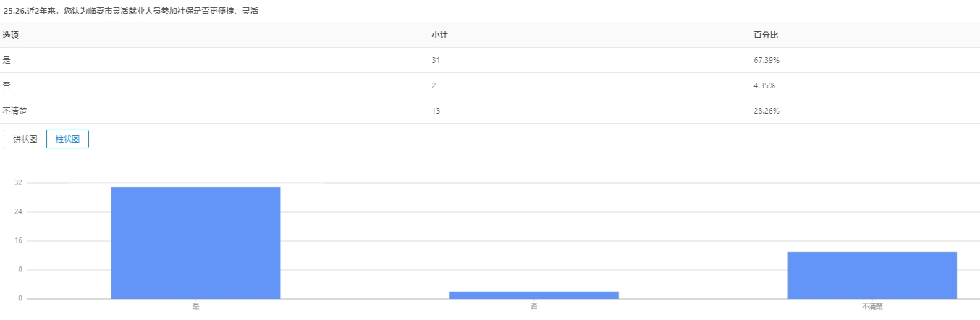The width and height of the screenshot is (980, 320).
Task: Click the subtotal value 31
Action: [x=435, y=60]
